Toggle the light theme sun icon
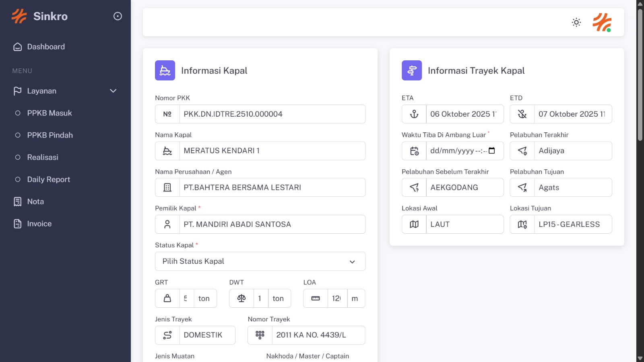Viewport: 644px width, 362px height. [576, 23]
